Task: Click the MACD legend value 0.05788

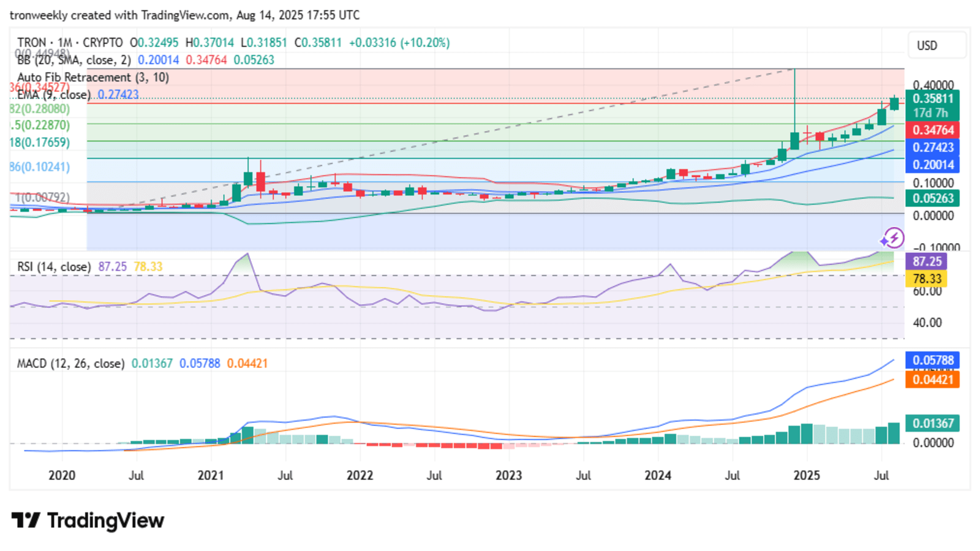Action: click(200, 364)
